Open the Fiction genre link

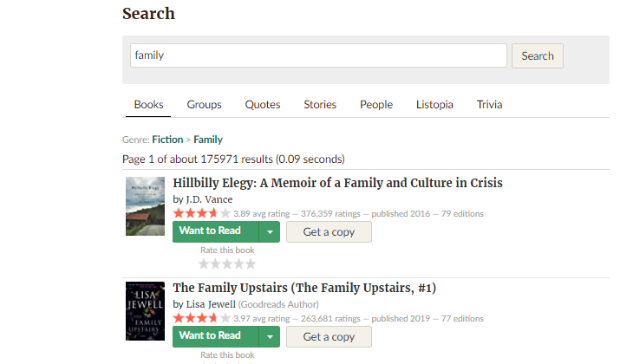click(167, 140)
